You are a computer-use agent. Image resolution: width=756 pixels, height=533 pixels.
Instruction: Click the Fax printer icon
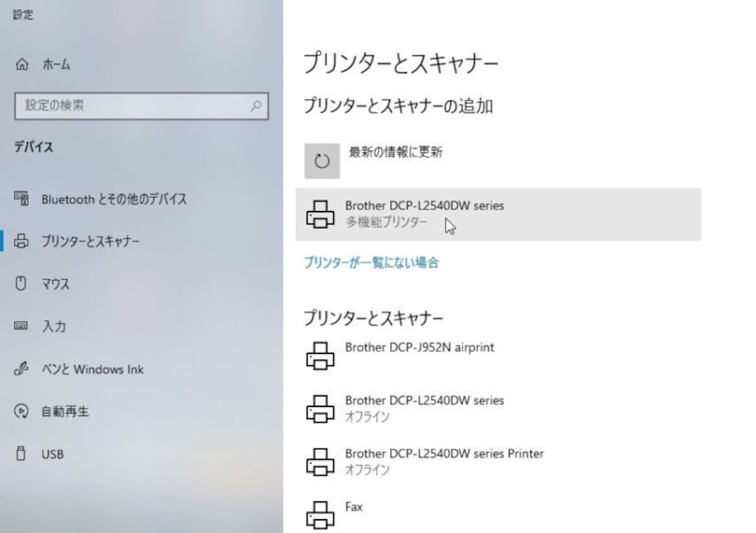tap(321, 515)
